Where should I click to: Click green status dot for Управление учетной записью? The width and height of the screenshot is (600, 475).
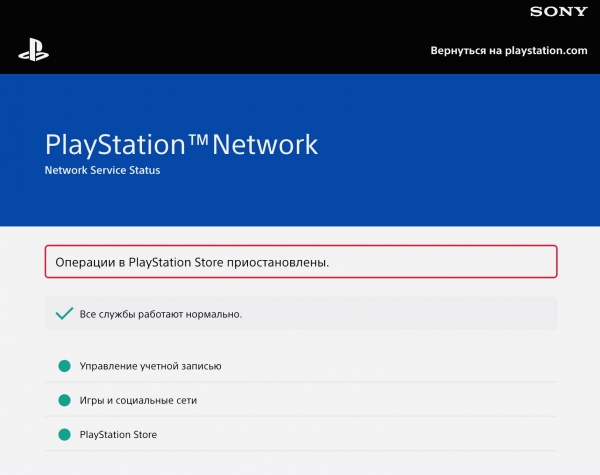click(x=64, y=366)
